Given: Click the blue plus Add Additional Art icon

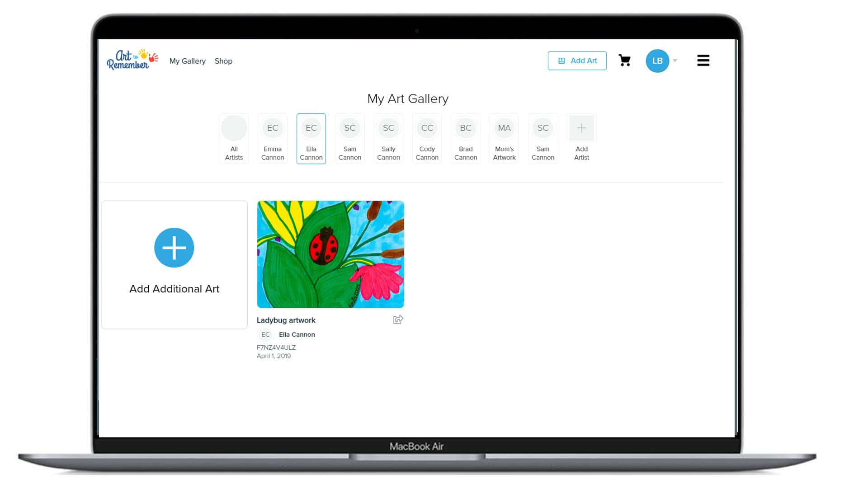Looking at the screenshot, I should (174, 248).
